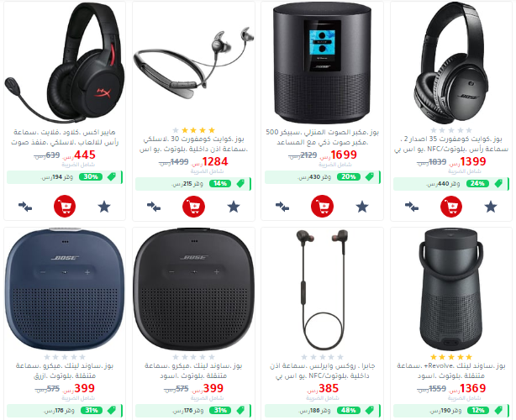Screen dimensions: 516x420
Task: Open the Bose Home Speaker 500 title link
Action: click(322, 137)
